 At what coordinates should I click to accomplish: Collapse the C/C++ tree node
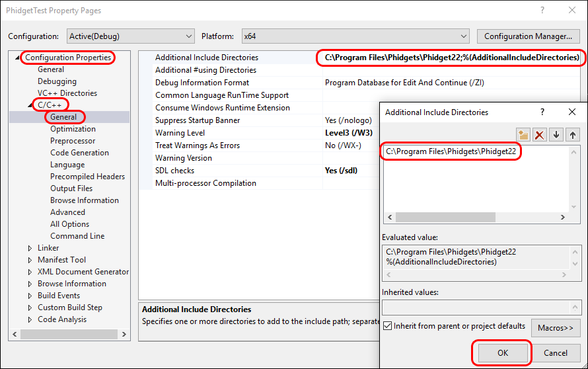tap(30, 105)
